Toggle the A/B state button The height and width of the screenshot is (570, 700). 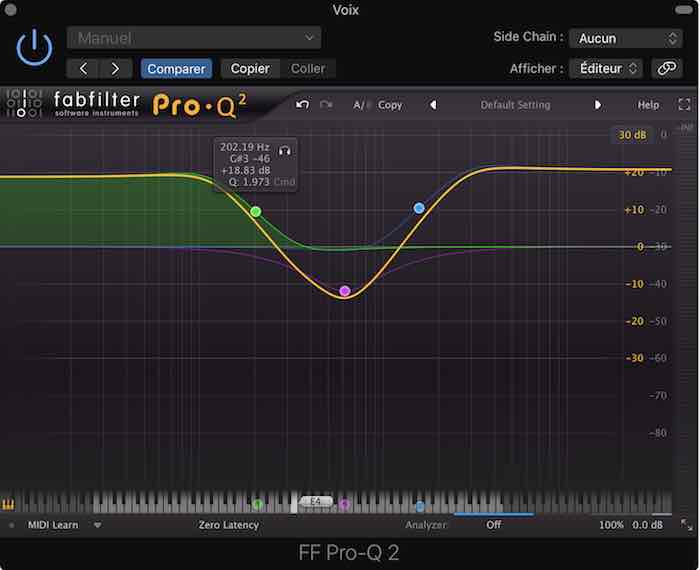tap(362, 105)
